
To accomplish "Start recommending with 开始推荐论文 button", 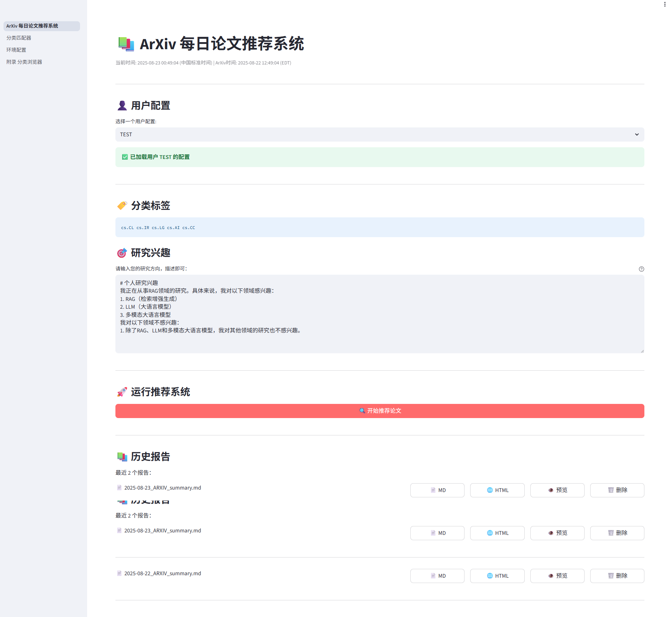I will coord(380,411).
